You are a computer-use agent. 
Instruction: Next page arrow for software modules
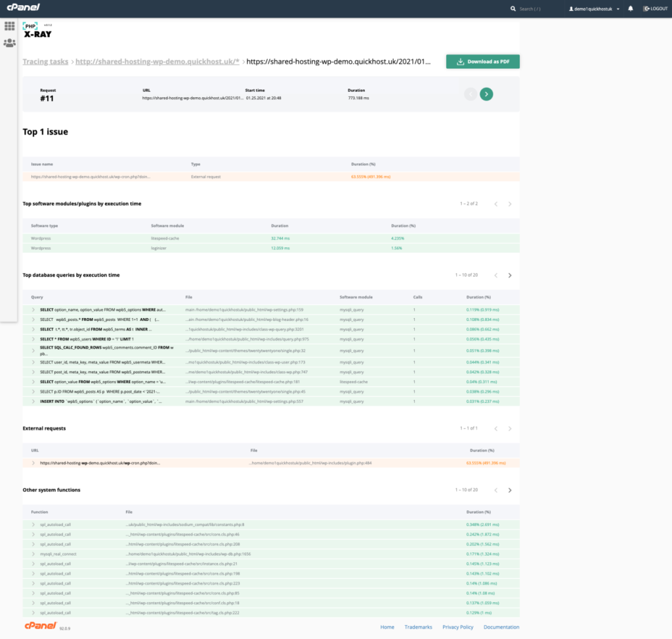click(x=510, y=204)
